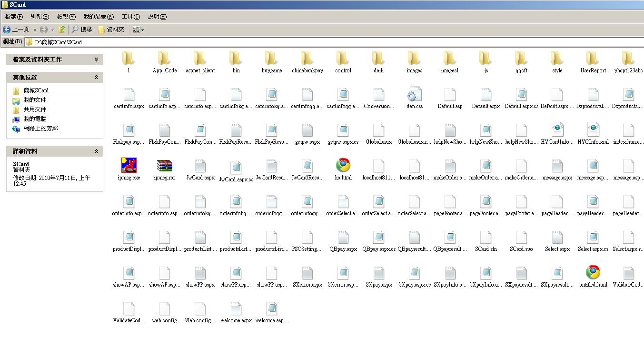Select the web.config file

point(164,308)
